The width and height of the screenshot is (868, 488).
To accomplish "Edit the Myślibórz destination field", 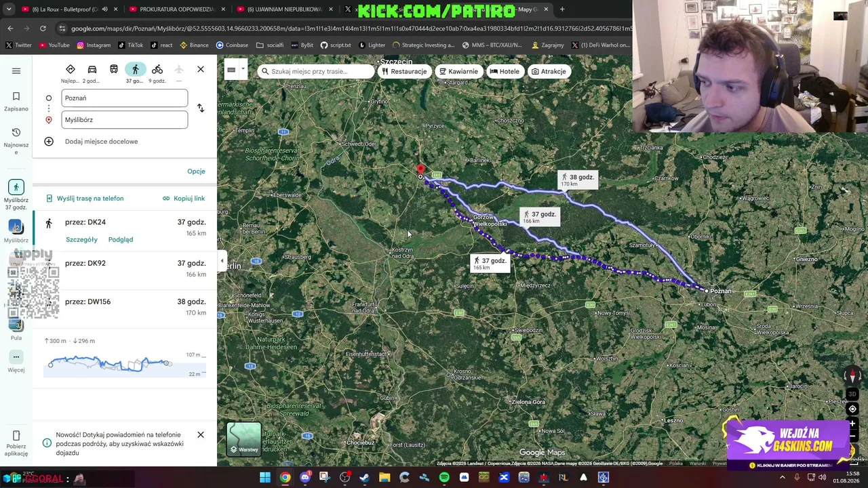I will click(x=125, y=120).
